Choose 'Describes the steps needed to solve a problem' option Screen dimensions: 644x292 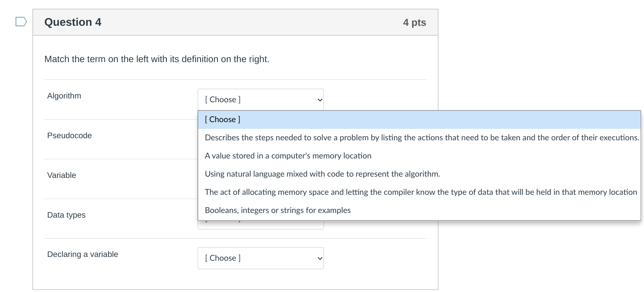click(x=419, y=138)
